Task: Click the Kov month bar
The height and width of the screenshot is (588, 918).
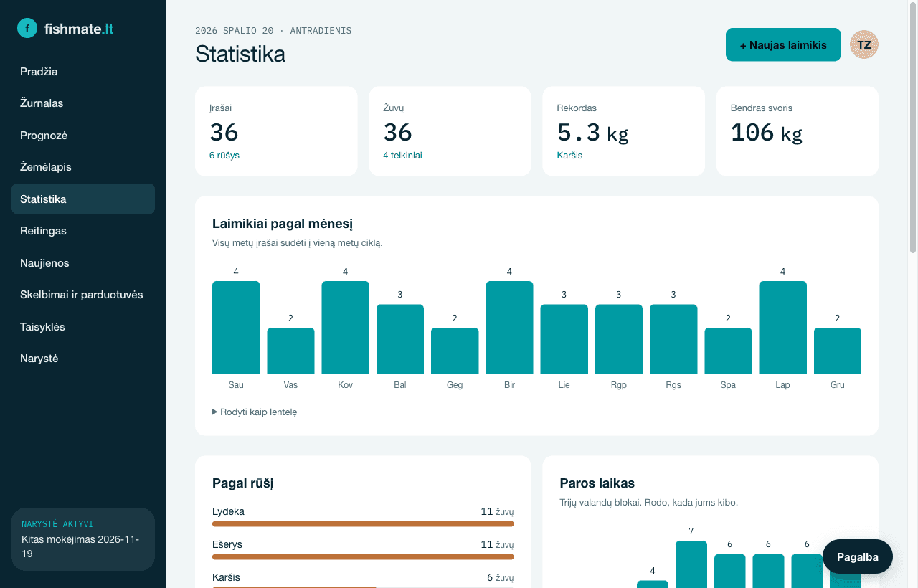Action: tap(346, 328)
